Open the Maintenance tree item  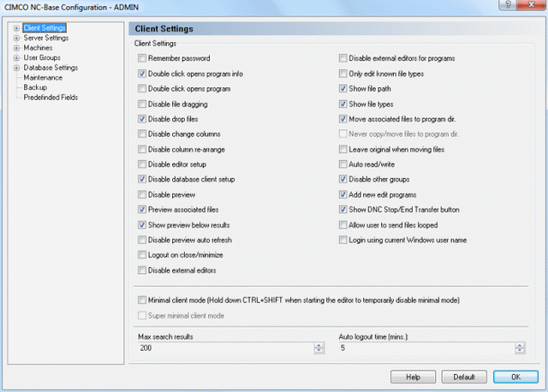click(43, 78)
